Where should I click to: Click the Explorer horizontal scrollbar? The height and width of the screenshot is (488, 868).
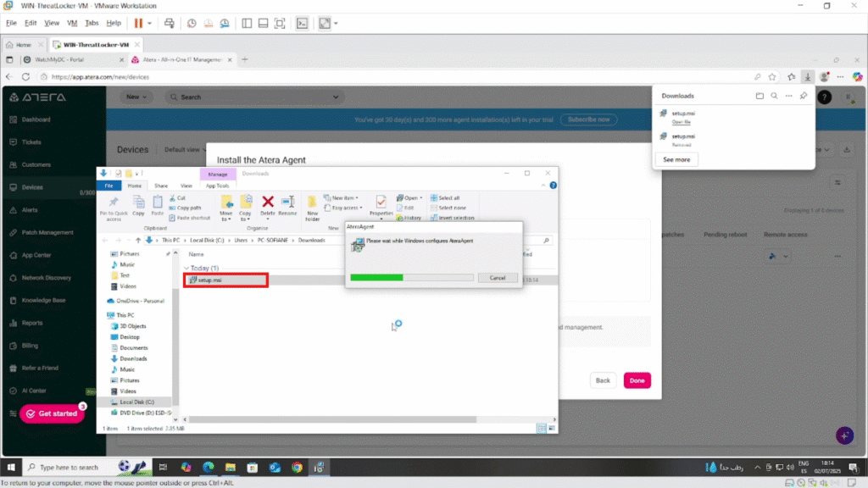coord(332,420)
